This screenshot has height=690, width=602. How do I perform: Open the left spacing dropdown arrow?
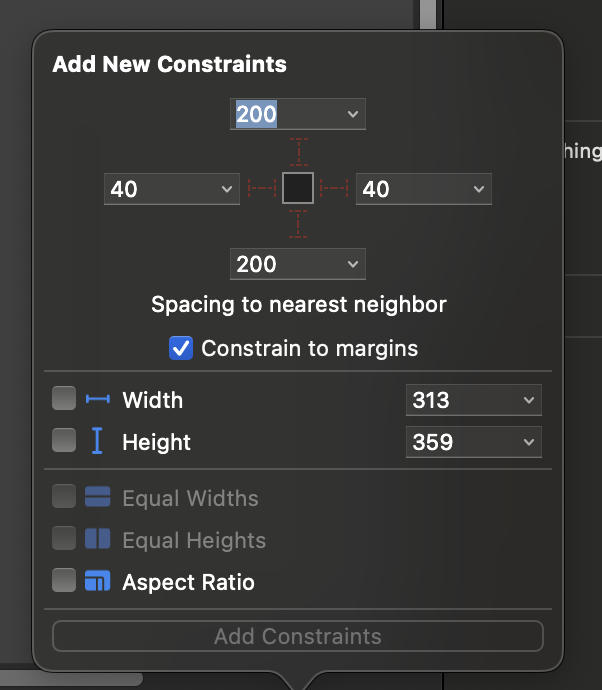226,188
